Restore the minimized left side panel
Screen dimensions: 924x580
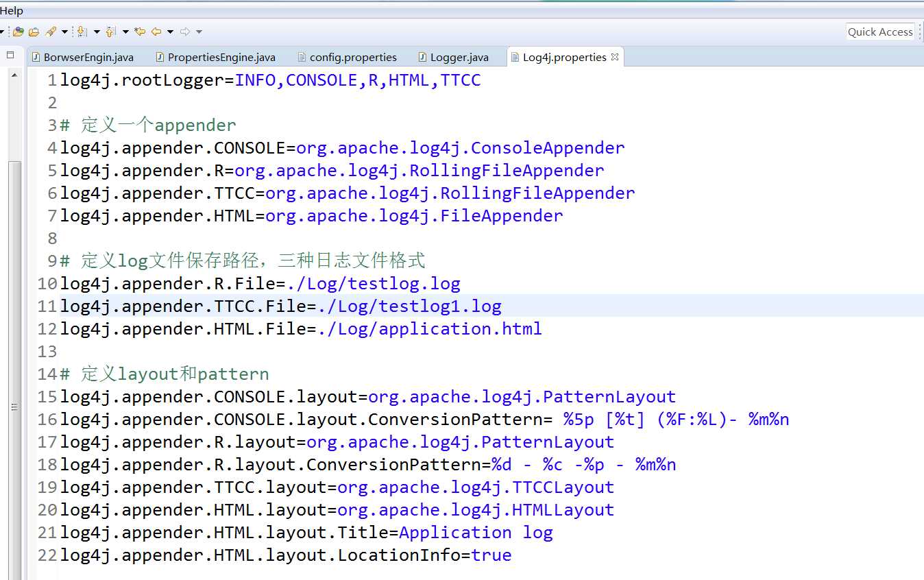[x=10, y=55]
